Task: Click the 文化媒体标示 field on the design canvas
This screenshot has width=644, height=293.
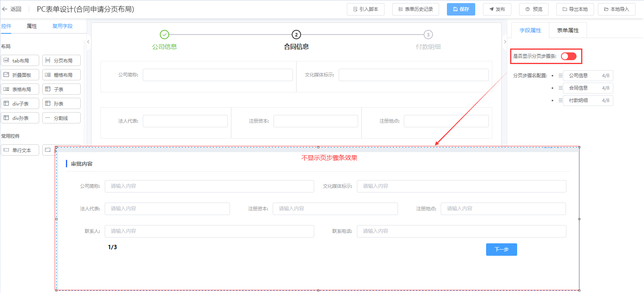Action: (414, 75)
